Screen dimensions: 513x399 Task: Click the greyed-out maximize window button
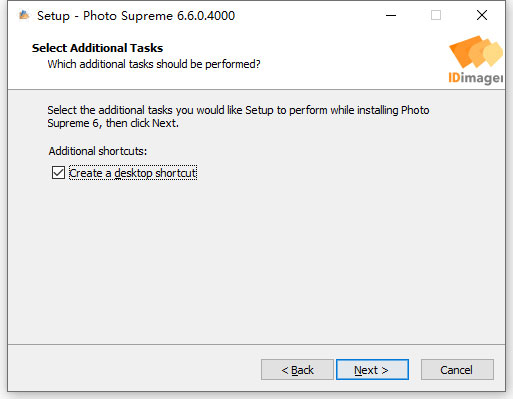(436, 15)
